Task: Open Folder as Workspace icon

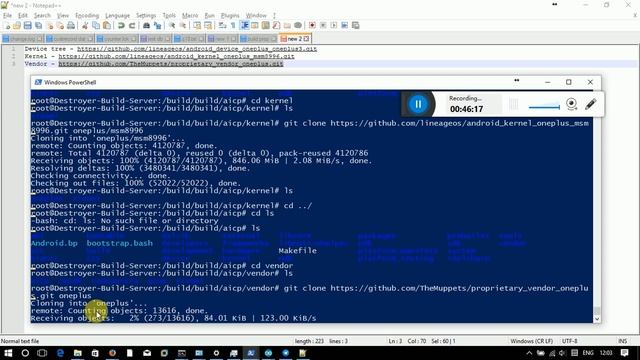Action: (287, 25)
